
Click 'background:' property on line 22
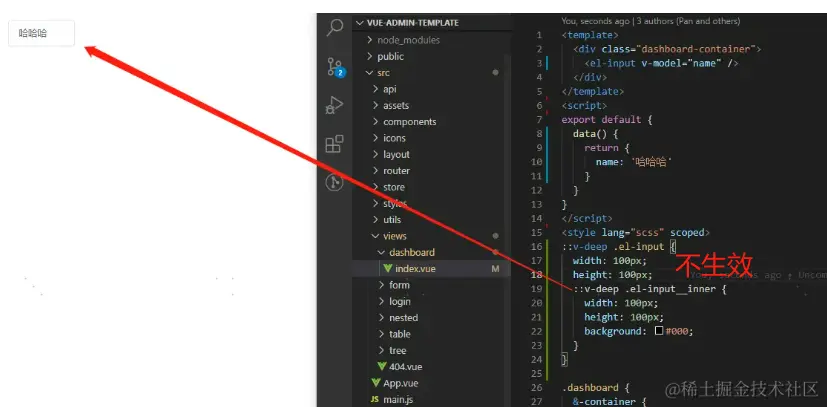pos(616,331)
